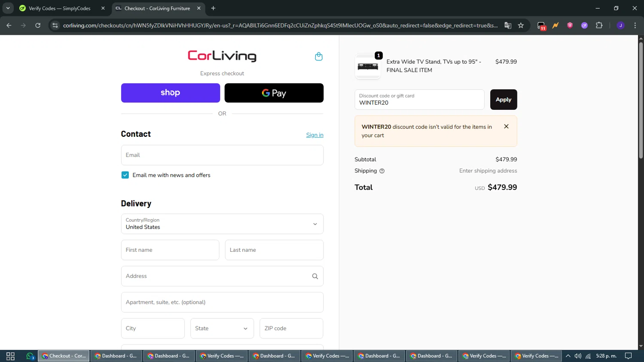Viewport: 644px width, 362px height.
Task: Open Chrome menu with three dots
Action: [x=635, y=25]
